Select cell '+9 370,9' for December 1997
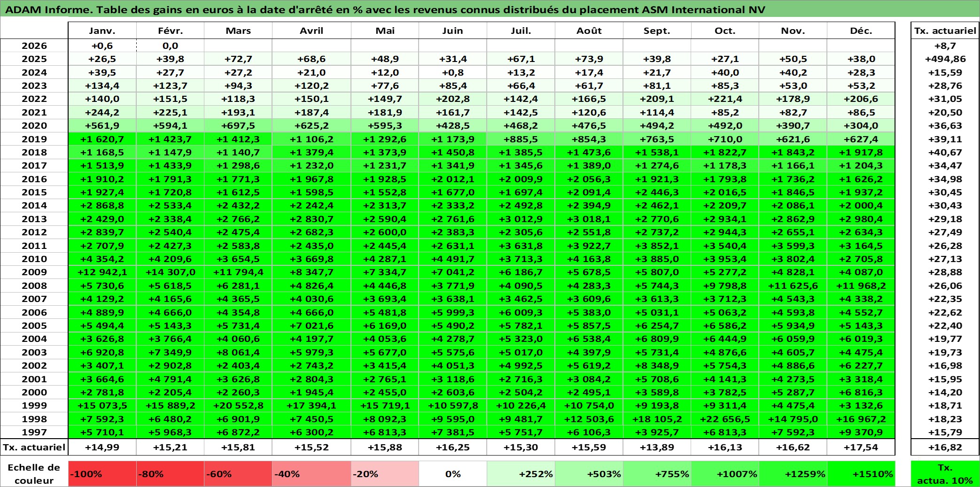The height and width of the screenshot is (487, 980). pos(861,432)
